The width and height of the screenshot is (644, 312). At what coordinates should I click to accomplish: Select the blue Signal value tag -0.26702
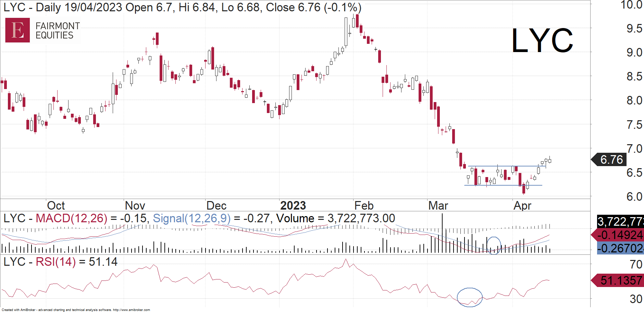[620, 248]
